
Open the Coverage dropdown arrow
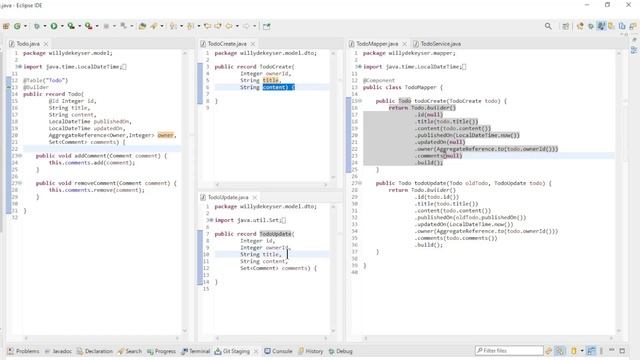[80, 26]
